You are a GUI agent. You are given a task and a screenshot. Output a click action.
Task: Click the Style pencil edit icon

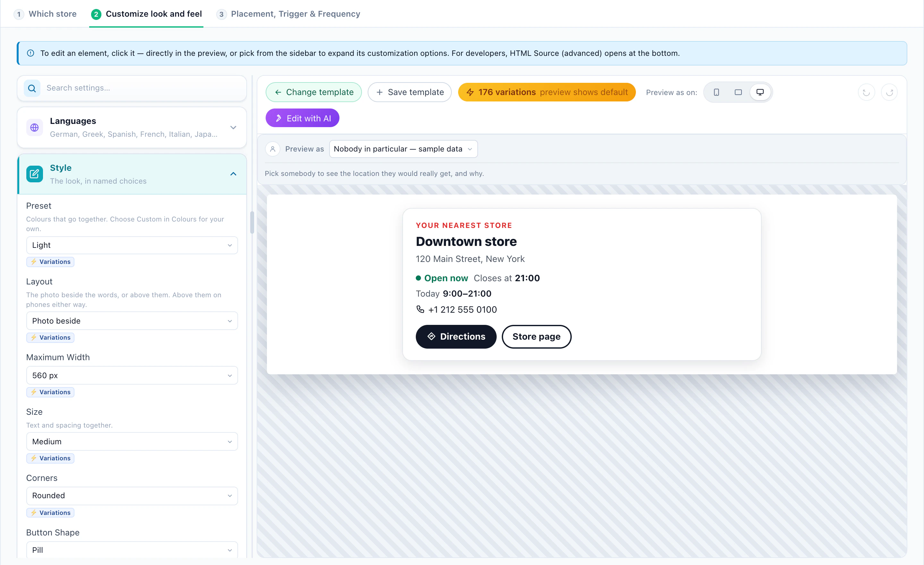point(34,174)
